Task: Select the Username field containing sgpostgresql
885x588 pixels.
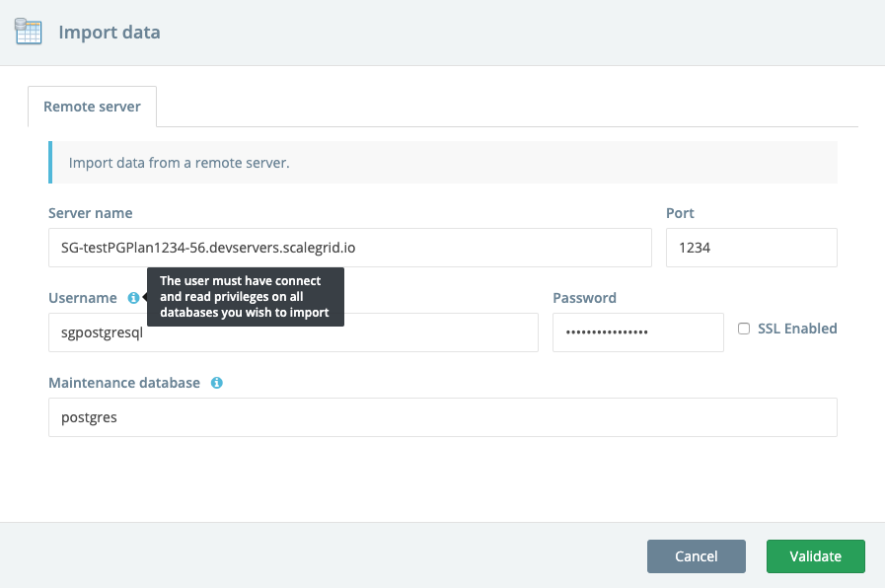Action: (292, 332)
